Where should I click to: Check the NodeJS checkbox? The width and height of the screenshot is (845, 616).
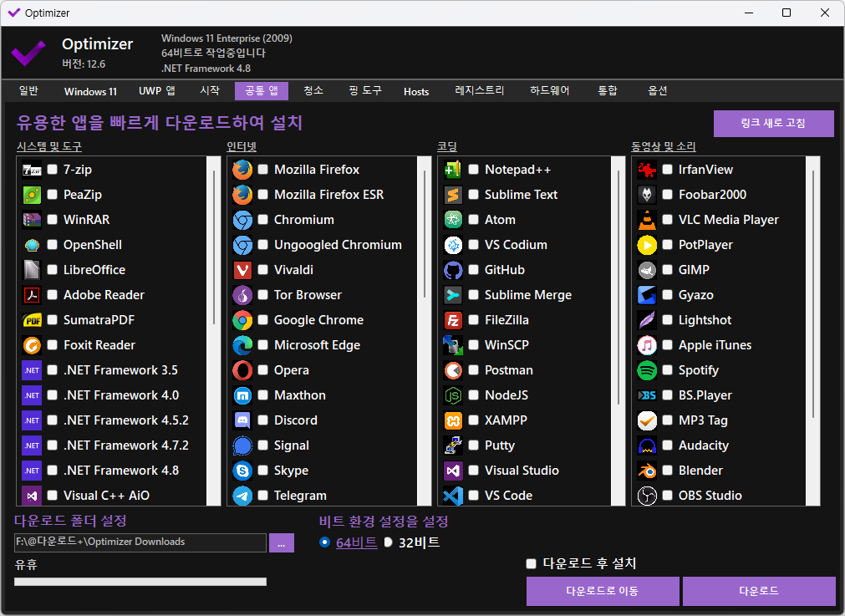(x=473, y=395)
